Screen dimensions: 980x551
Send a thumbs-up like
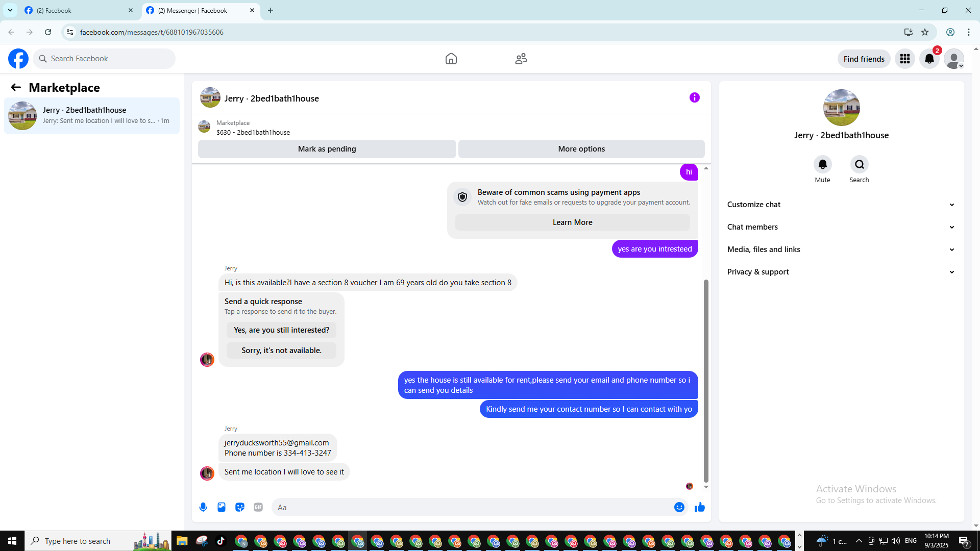point(700,507)
